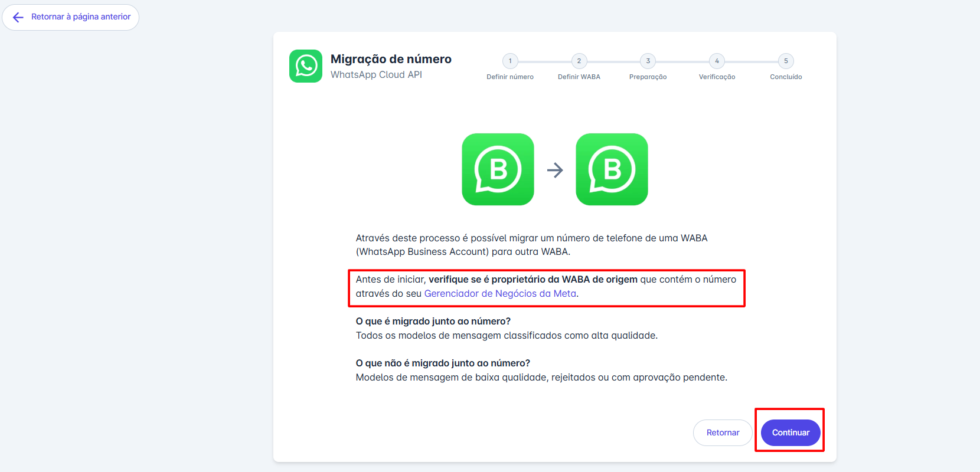Select the step 2 circle in the progress bar
Screen dimensions: 980x472
579,61
